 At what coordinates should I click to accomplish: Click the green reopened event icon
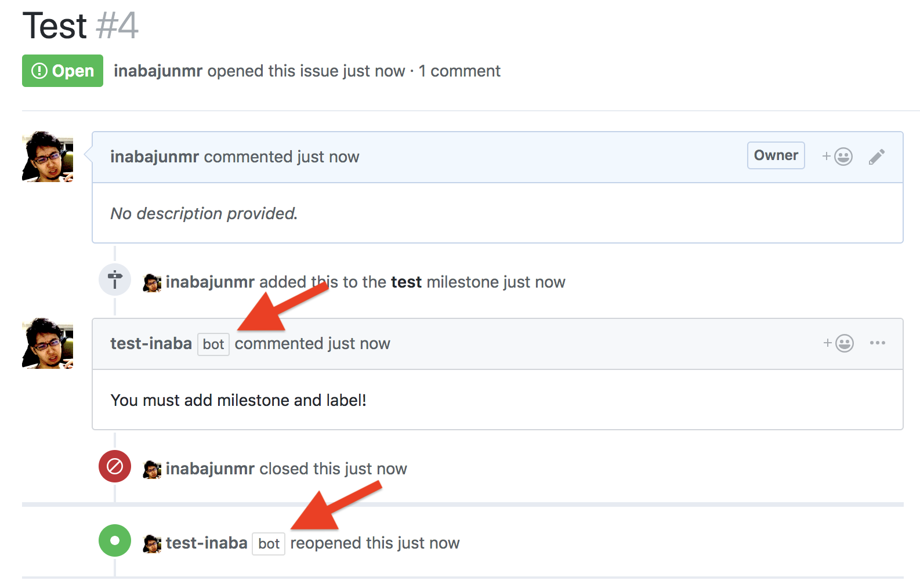(115, 540)
